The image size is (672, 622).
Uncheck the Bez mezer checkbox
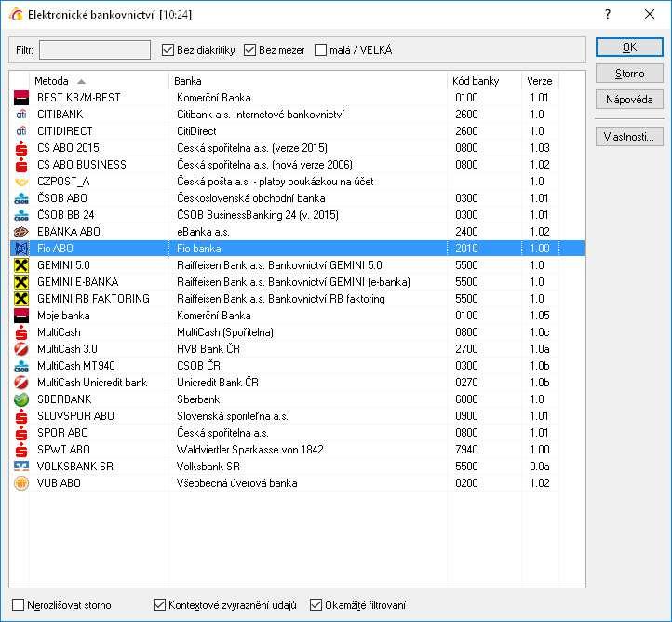click(249, 50)
